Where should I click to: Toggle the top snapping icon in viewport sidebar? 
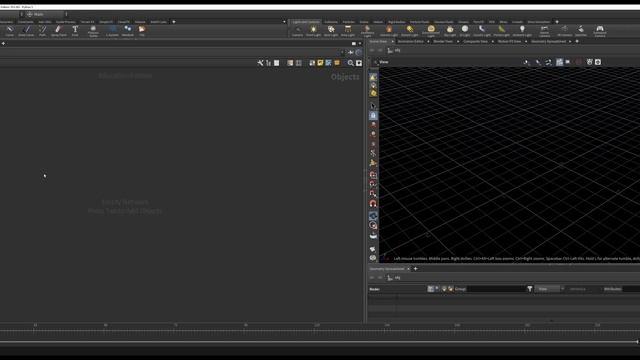click(373, 175)
